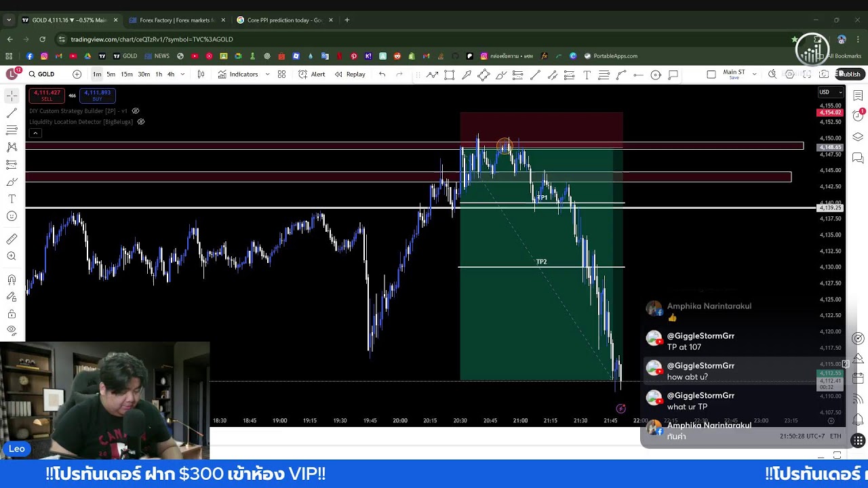Screen dimensions: 868x488
Task: Select the 1h timeframe
Action: click(159, 74)
